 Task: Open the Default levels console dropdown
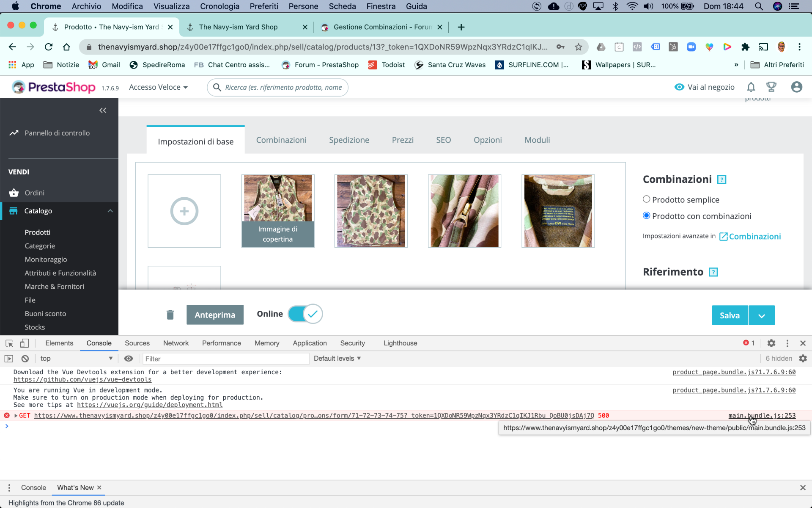pos(337,359)
